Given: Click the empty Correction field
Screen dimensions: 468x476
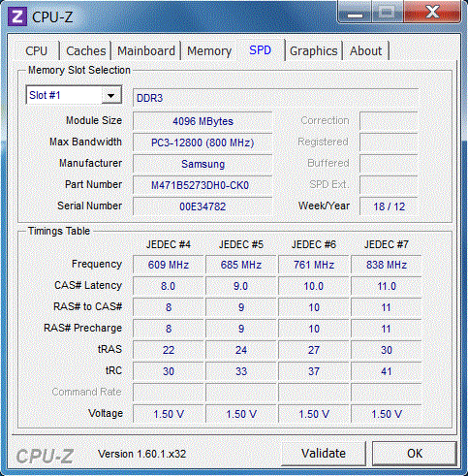Looking at the screenshot, I should click(x=389, y=121).
